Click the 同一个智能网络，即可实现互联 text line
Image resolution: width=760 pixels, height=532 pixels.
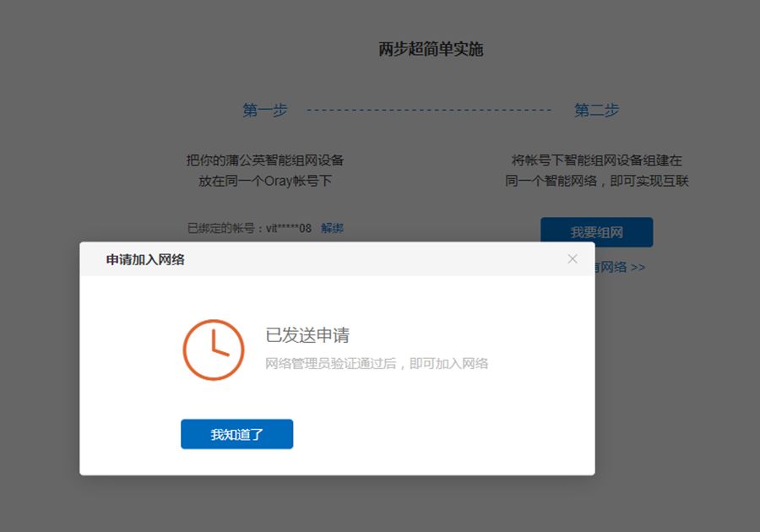coord(597,182)
